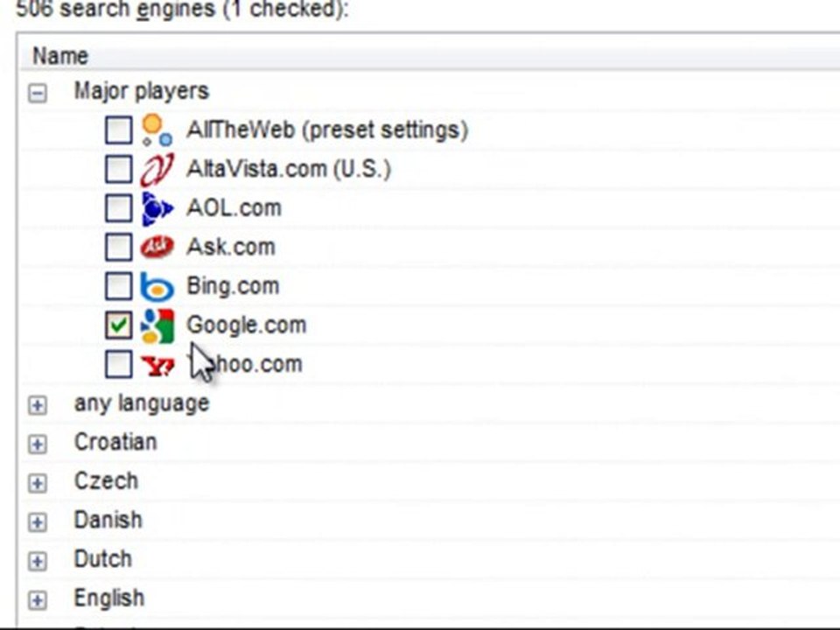Click the Yahoo.com red Y! icon

coord(157,366)
